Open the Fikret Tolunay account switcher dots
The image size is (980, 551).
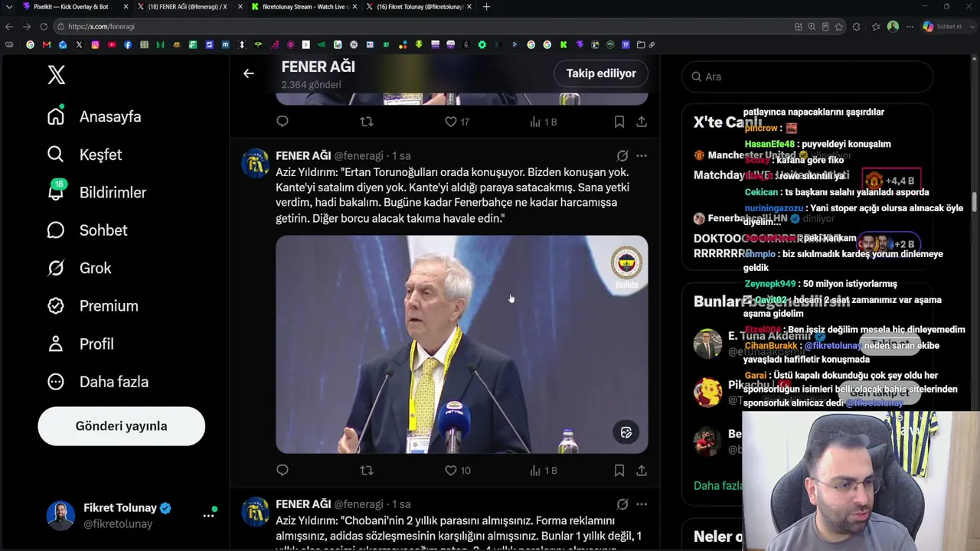point(208,516)
